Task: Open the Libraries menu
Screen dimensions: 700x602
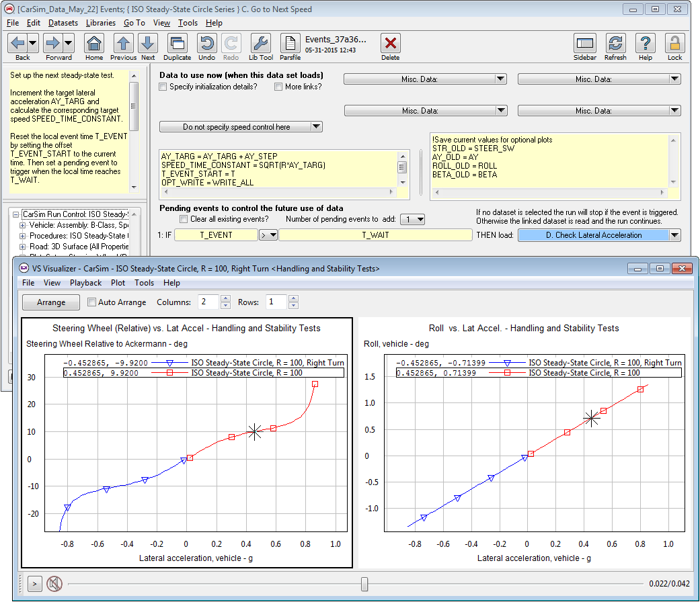Action: (x=100, y=23)
